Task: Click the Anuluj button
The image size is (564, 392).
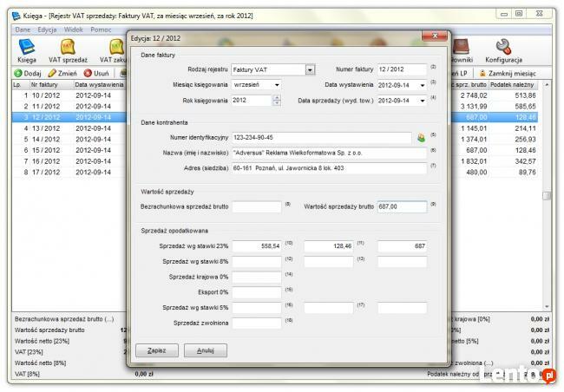Action: coord(205,350)
